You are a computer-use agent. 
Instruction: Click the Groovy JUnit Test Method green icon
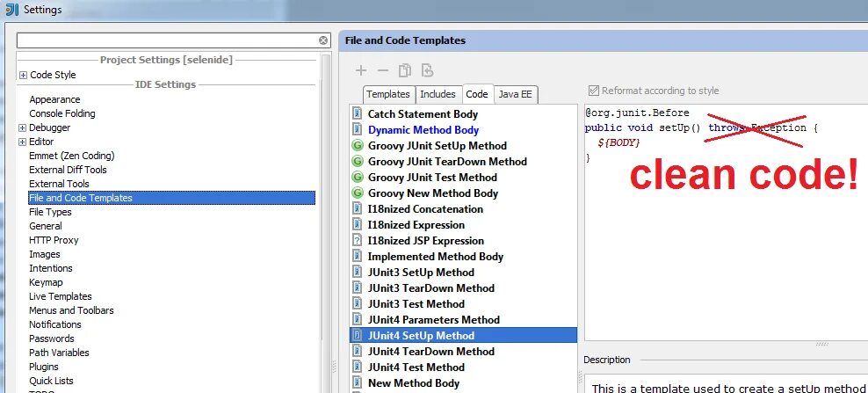point(357,178)
